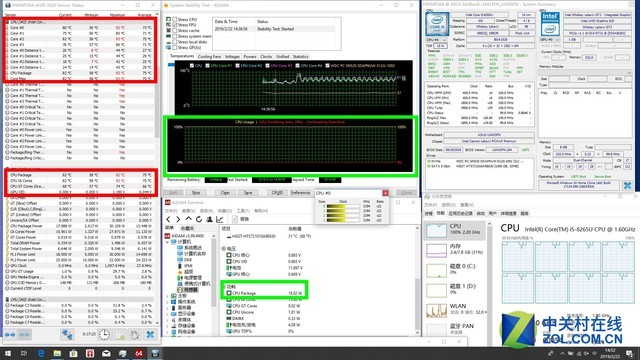Image resolution: width=640 pixels, height=360 pixels.
Task: Click the blue expand arrows in HWiNFO toolbar
Action: click(x=10, y=335)
